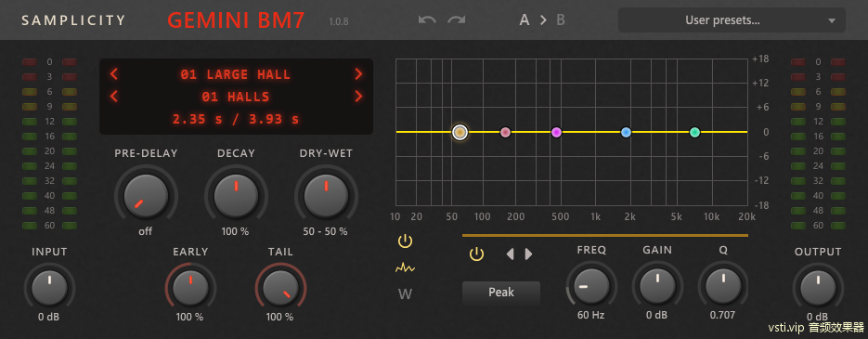Switch to preset slot A
Image resolution: width=868 pixels, height=339 pixels.
pyautogui.click(x=525, y=20)
